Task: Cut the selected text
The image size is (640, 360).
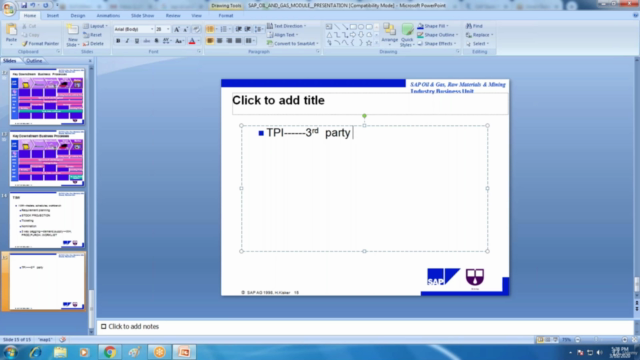Action: [x=29, y=26]
